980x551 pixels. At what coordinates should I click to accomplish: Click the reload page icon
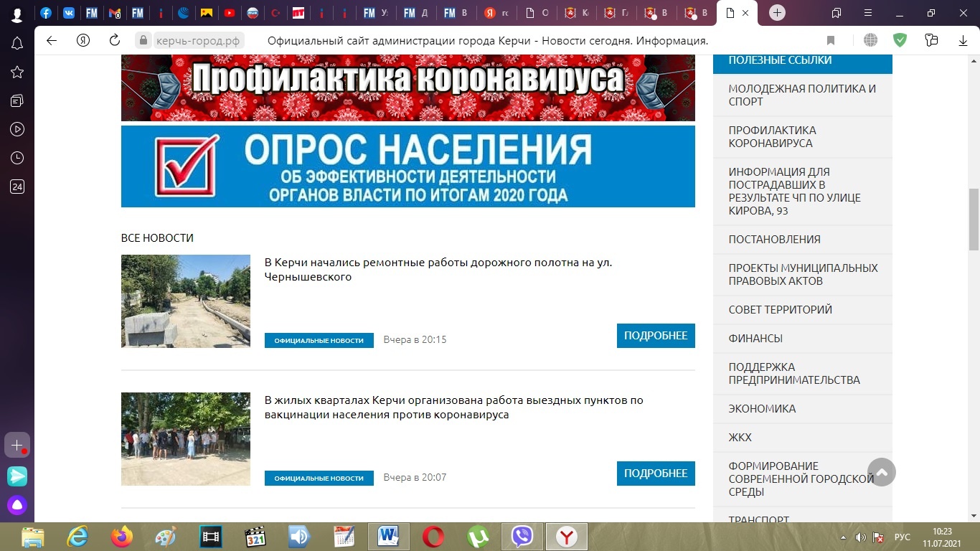[114, 40]
